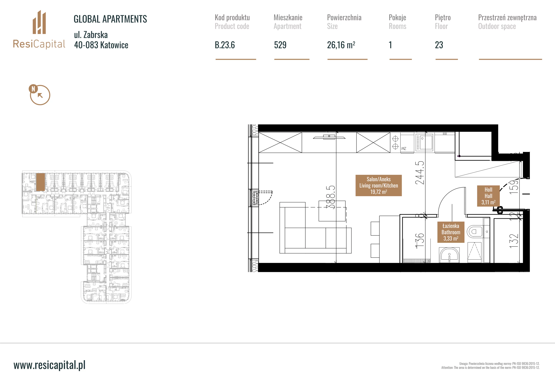Viewport: 555px width, 392px height.
Task: Click apartment number '529'
Action: [280, 45]
